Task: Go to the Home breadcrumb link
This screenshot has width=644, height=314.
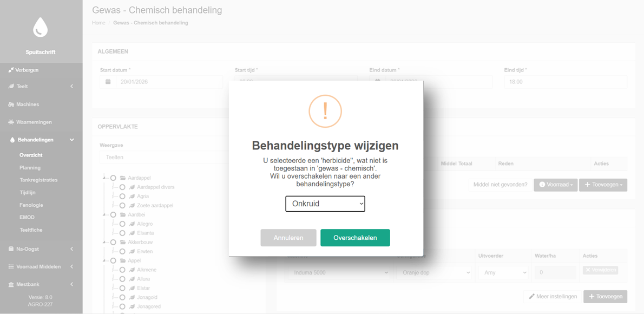Action: point(98,23)
